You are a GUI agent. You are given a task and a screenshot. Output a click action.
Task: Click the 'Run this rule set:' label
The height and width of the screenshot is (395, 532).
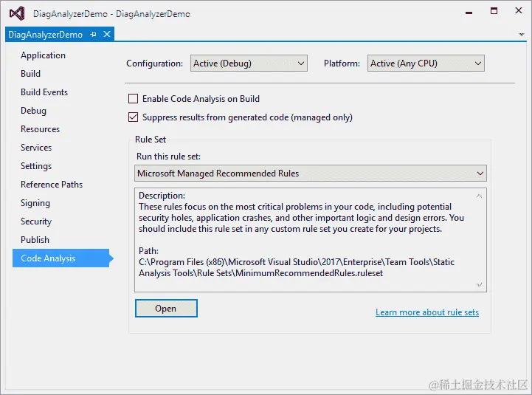click(x=168, y=157)
